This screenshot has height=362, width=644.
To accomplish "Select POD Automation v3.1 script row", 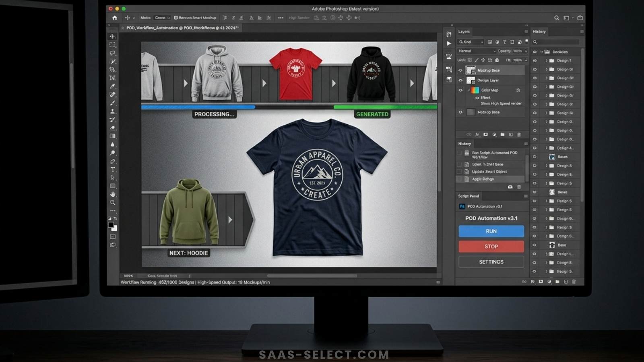I will point(492,206).
